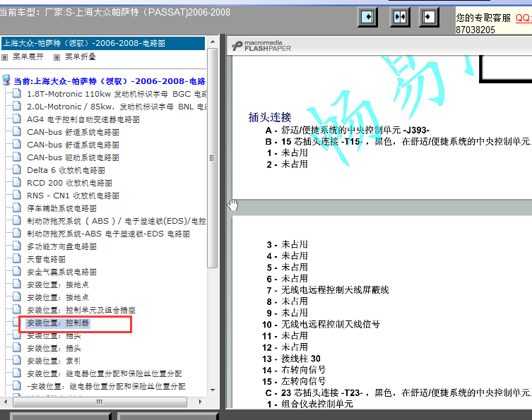Open 当前:上海大众-帕萨特(领驭)-2006-2008-电路 root node
The width and height of the screenshot is (532, 420).
[x=110, y=81]
